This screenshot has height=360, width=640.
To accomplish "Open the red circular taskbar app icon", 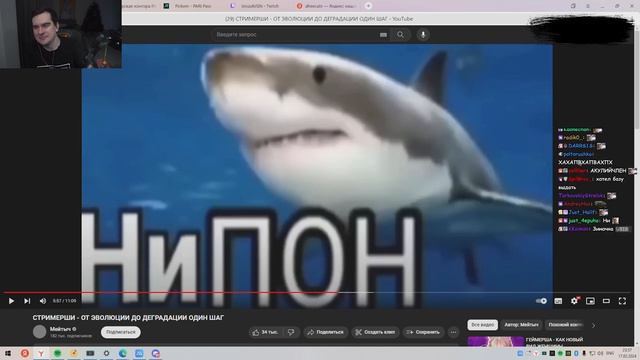I will coord(24,353).
